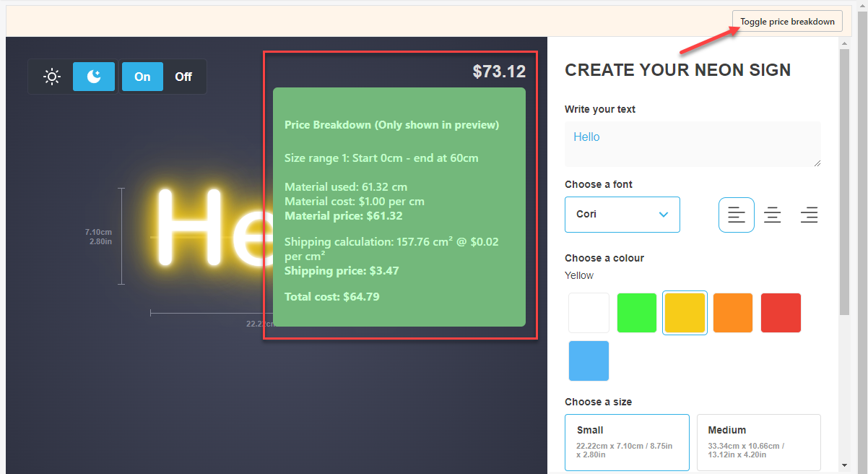Click scrollbar up arrow at top
868x474 pixels.
[844, 44]
